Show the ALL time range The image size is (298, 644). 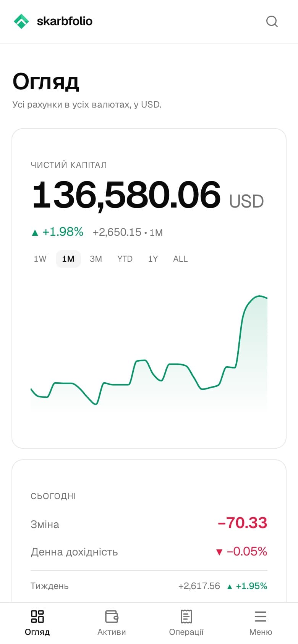[180, 259]
